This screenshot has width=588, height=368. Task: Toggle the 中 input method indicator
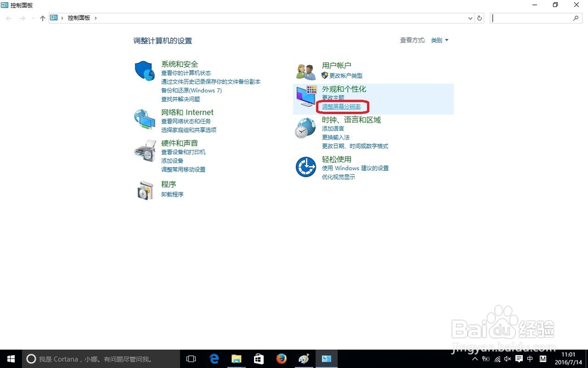(530, 359)
